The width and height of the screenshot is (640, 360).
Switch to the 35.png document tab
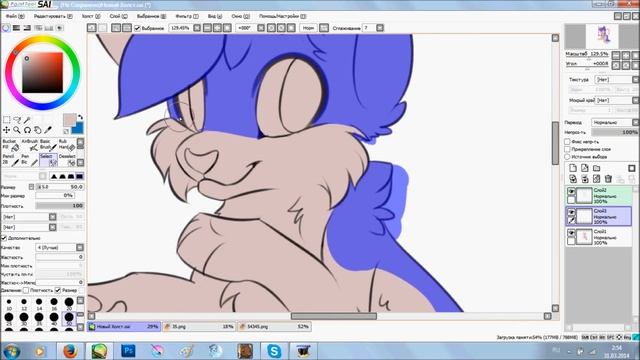pos(199,327)
